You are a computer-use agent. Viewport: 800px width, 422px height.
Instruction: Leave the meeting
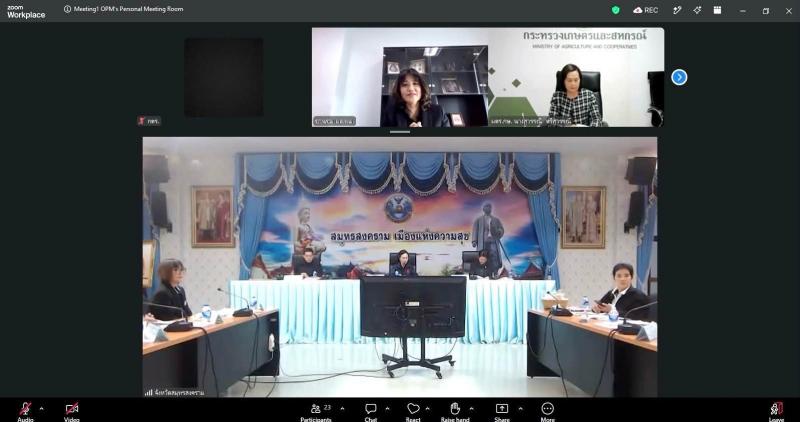coord(777,411)
